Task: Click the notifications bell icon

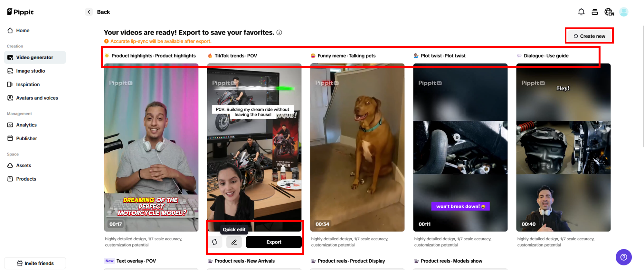Action: pyautogui.click(x=581, y=12)
